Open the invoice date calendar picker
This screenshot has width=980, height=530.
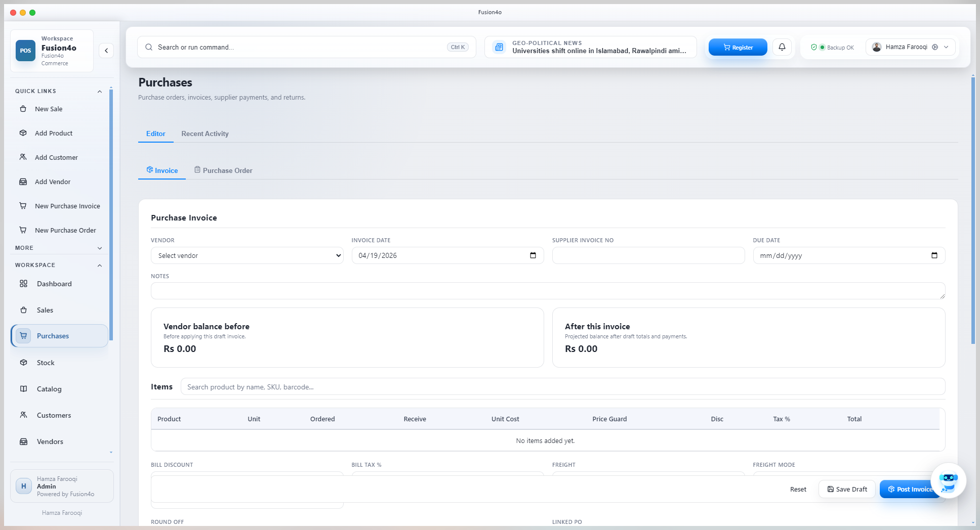coord(533,255)
